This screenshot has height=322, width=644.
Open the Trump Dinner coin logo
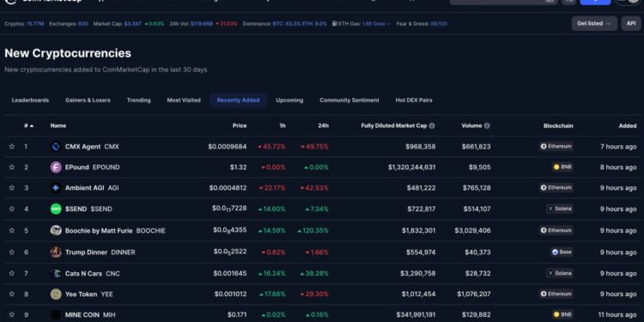(56, 252)
